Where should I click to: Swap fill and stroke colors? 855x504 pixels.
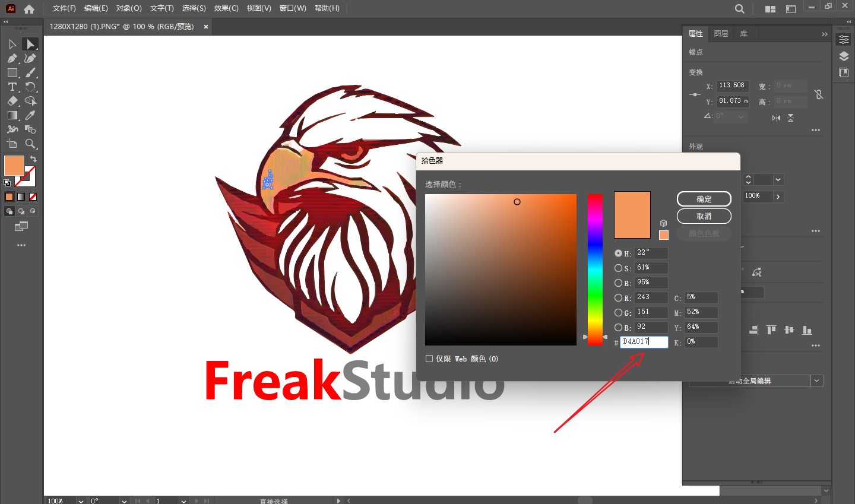(33, 159)
